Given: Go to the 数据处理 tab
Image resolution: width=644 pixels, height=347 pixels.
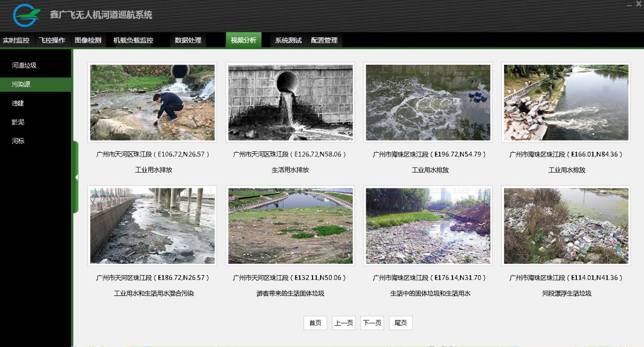Looking at the screenshot, I should tap(188, 41).
